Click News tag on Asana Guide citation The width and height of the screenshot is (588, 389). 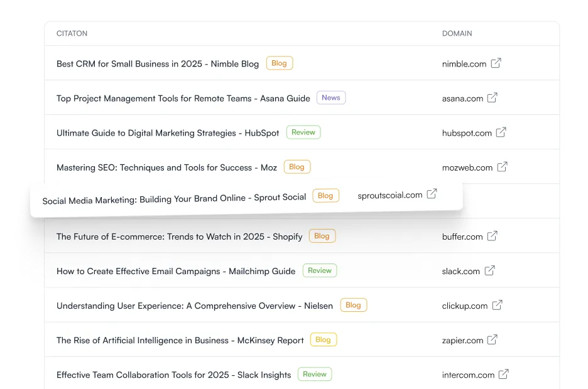(x=330, y=98)
